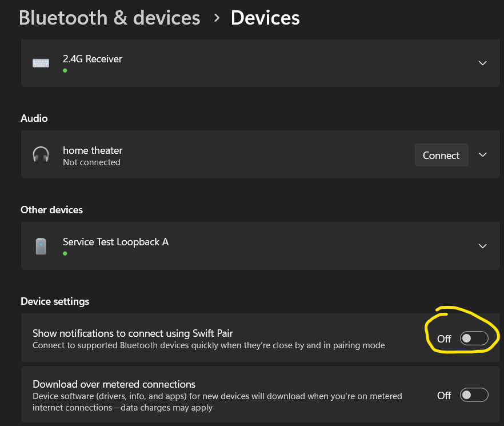
Task: Click the keyboard icon for 2.4G Receiver
Action: 41,63
